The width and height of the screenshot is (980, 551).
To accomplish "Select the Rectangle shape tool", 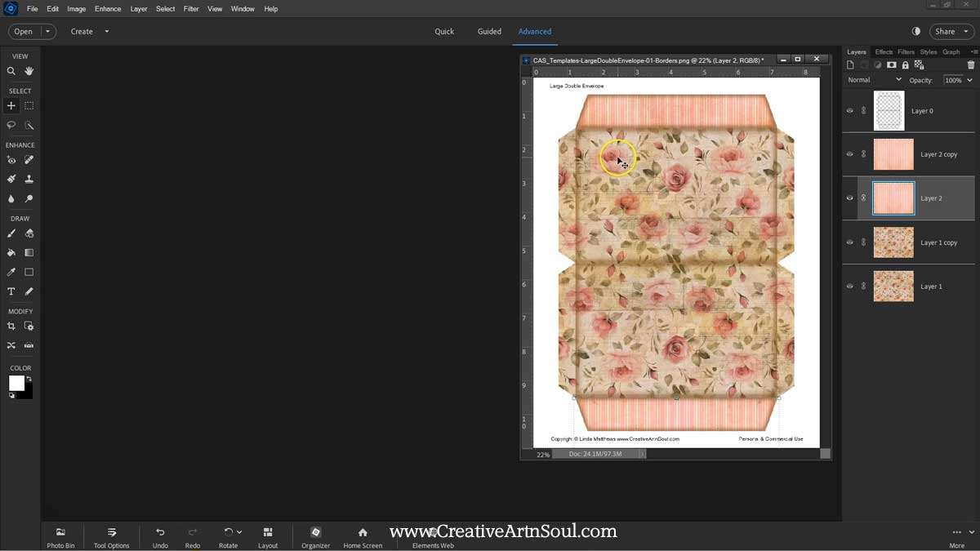I will (29, 272).
